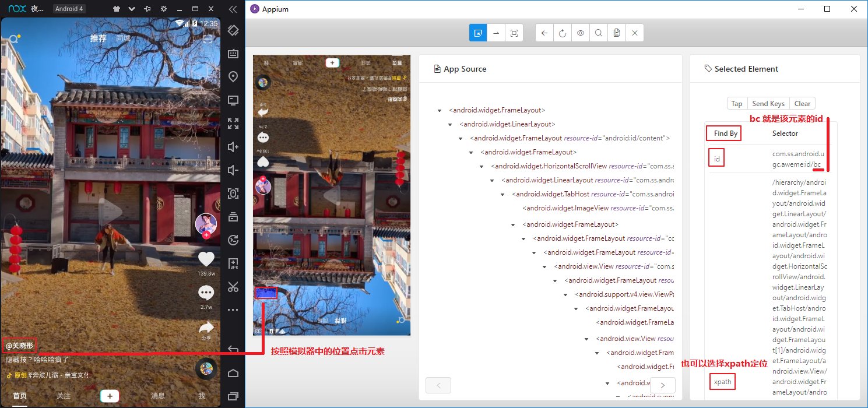Open the 关注 tab in Douyin
Screen dimensions: 868x408
(x=64, y=396)
